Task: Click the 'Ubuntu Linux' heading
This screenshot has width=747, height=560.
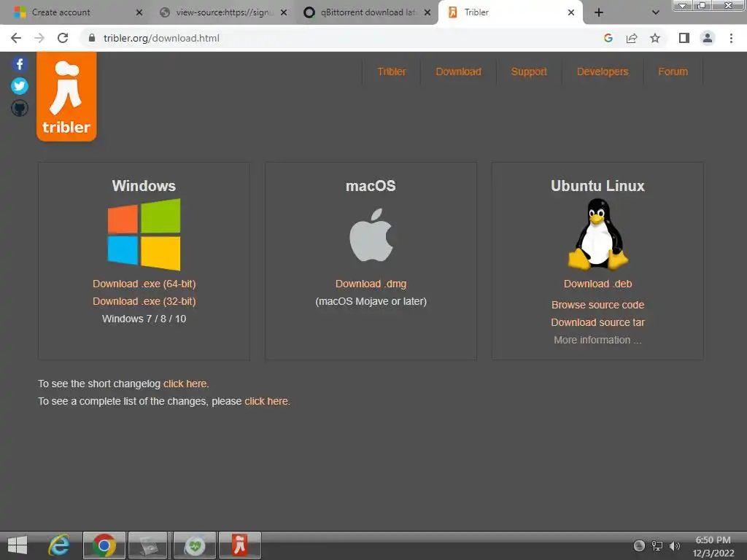Action: [x=598, y=186]
